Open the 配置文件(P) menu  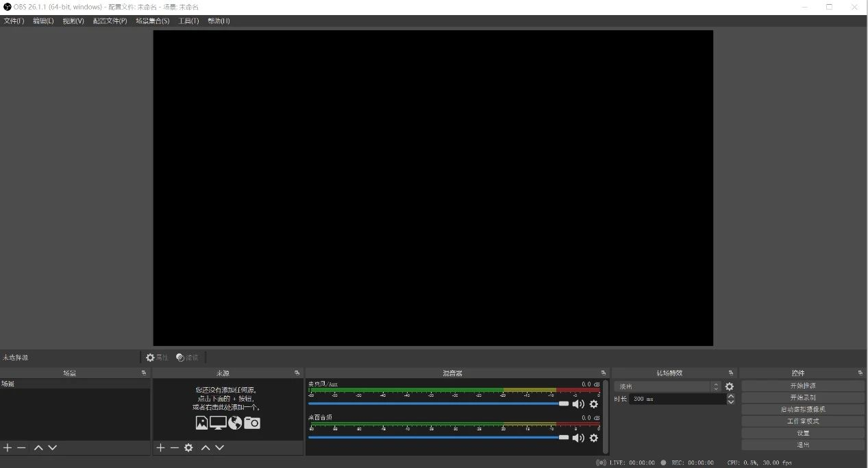tap(110, 21)
